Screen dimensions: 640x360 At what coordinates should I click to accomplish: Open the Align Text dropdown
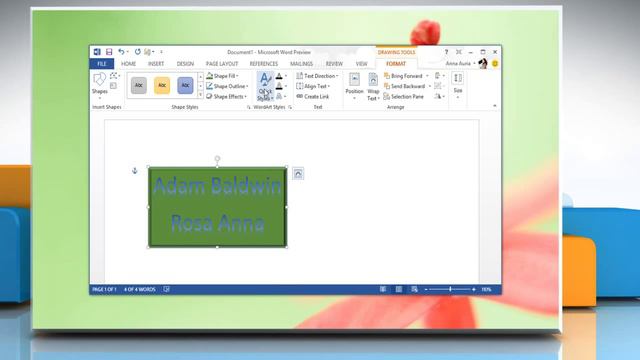313,86
